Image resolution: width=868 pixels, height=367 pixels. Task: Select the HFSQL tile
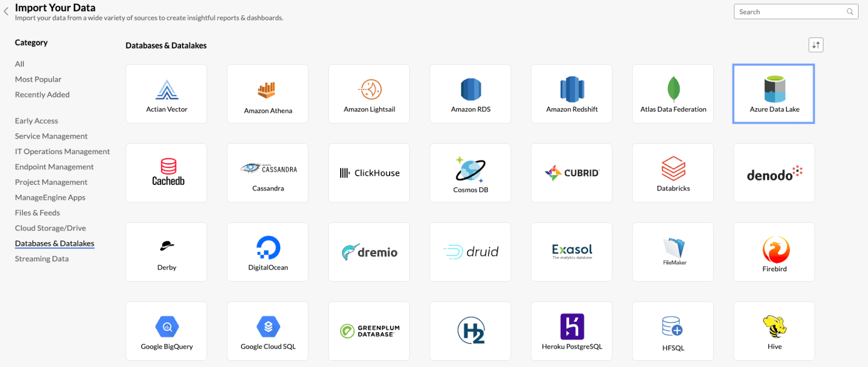pyautogui.click(x=673, y=331)
